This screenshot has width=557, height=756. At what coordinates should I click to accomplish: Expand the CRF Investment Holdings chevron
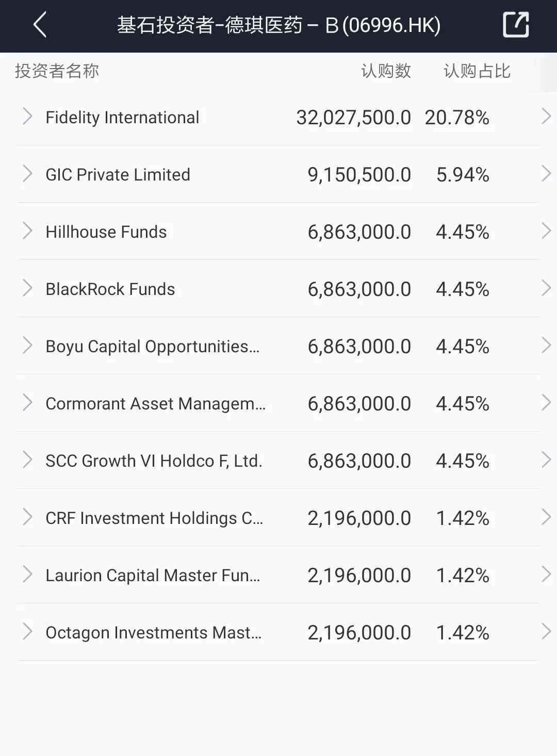[x=27, y=518]
